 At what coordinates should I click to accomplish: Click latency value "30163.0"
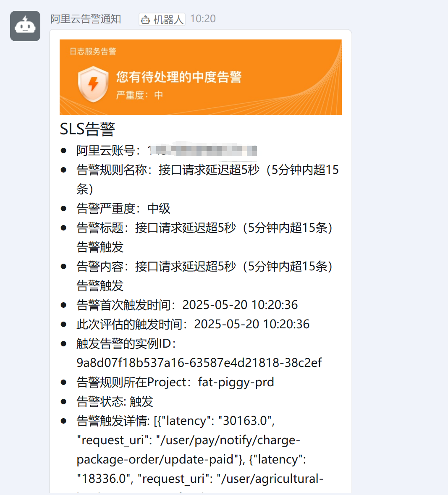[245, 421]
